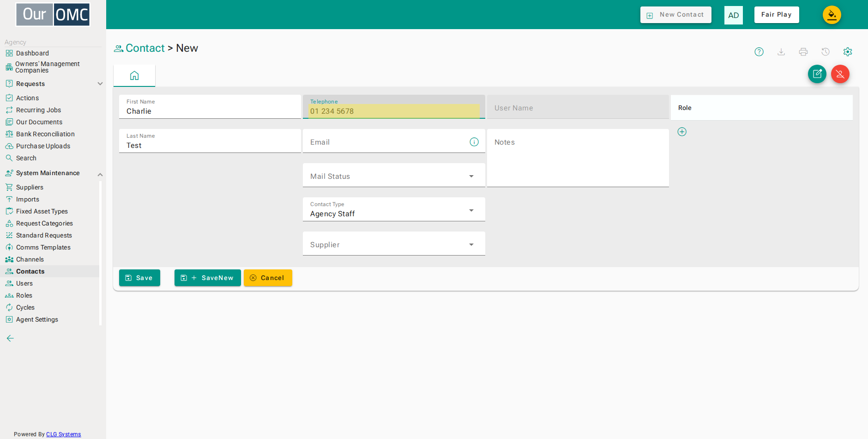Click the yellow paint bucket theme icon
The height and width of the screenshot is (439, 868).
[x=832, y=15]
